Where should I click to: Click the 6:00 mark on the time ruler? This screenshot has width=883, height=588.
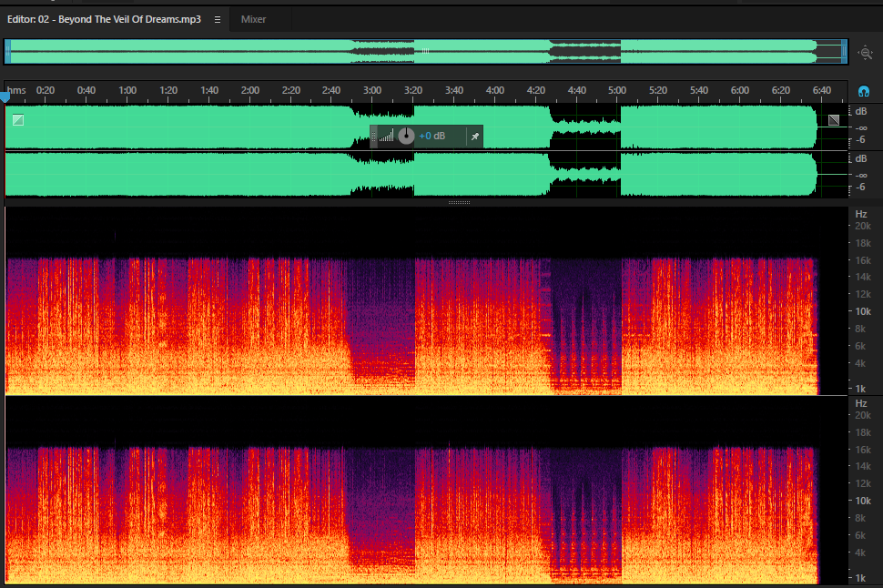pos(740,90)
